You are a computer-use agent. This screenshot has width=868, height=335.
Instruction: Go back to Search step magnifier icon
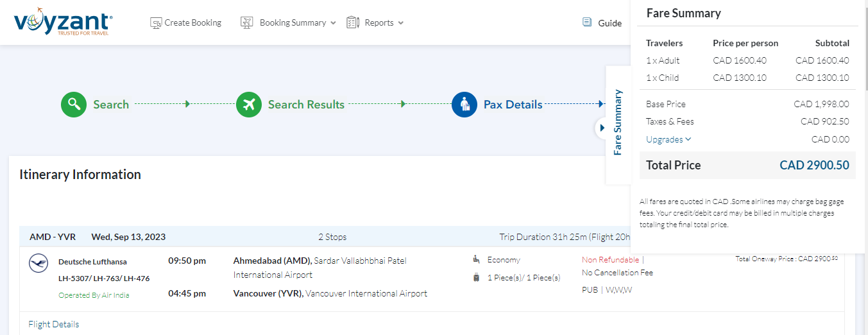74,105
